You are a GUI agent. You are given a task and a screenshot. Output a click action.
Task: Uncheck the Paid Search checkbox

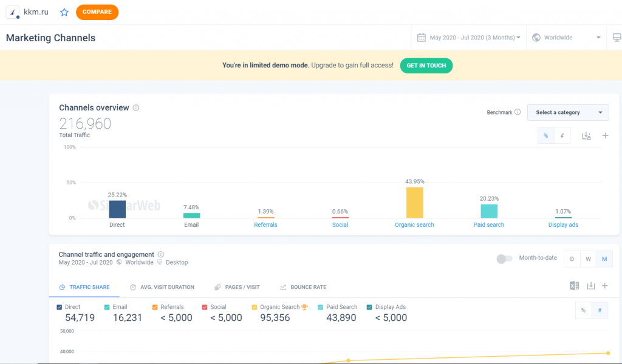(x=321, y=307)
